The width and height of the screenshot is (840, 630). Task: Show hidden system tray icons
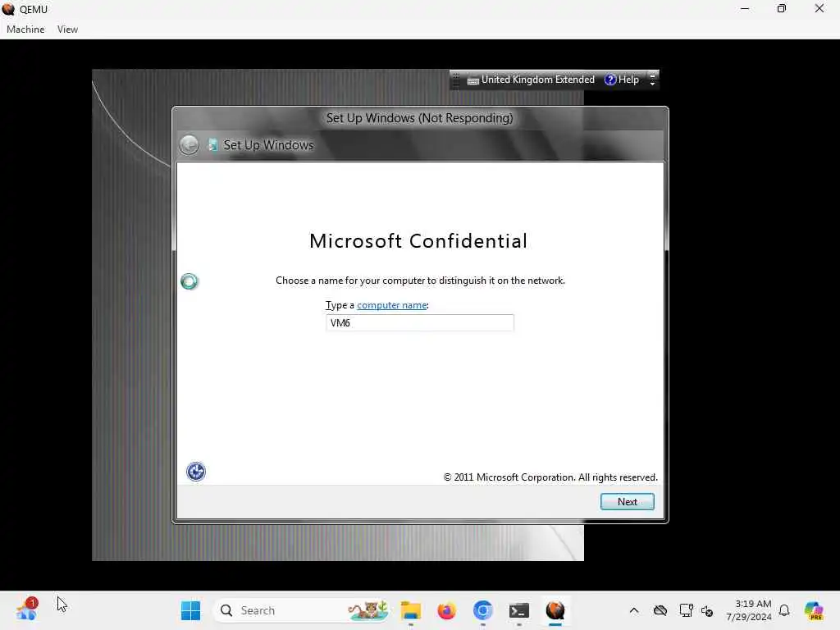click(x=634, y=610)
